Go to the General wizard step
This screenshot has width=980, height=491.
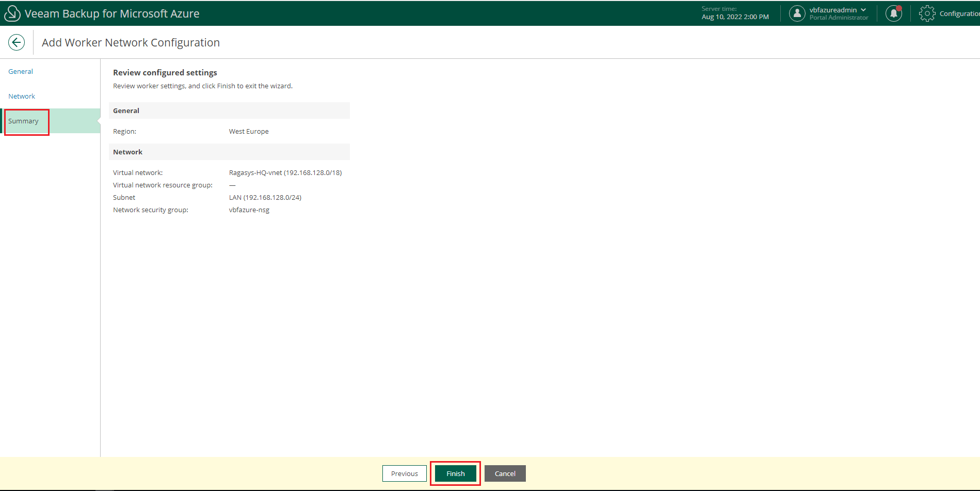click(21, 71)
